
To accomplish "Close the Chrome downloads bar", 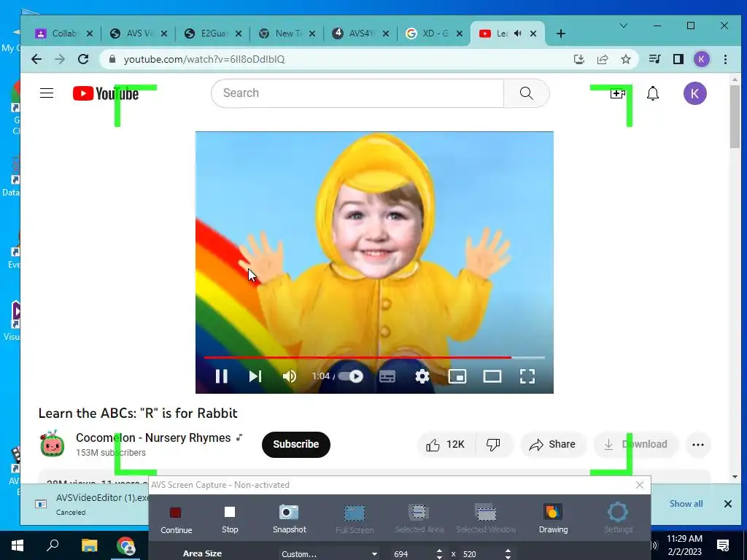I will [728, 504].
